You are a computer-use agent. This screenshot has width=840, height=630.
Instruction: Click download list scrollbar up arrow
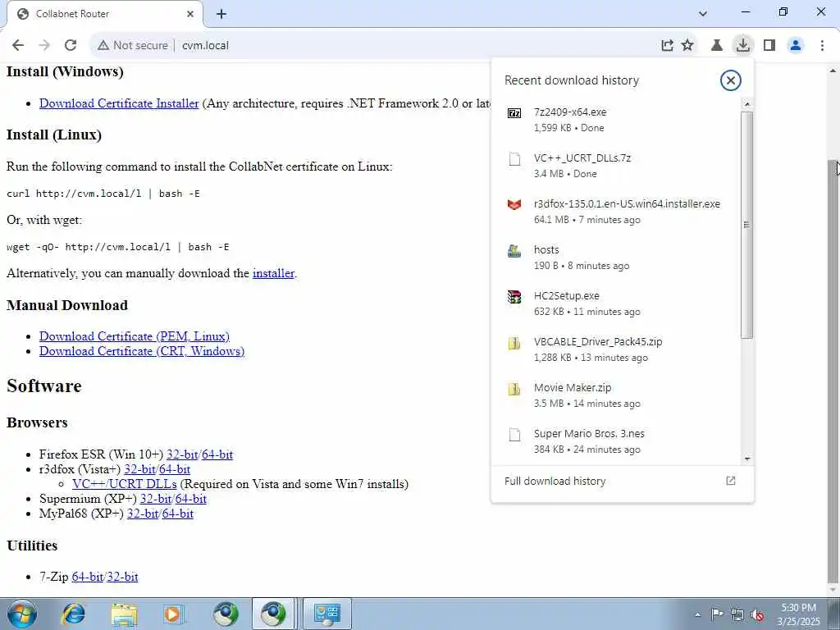click(x=747, y=103)
